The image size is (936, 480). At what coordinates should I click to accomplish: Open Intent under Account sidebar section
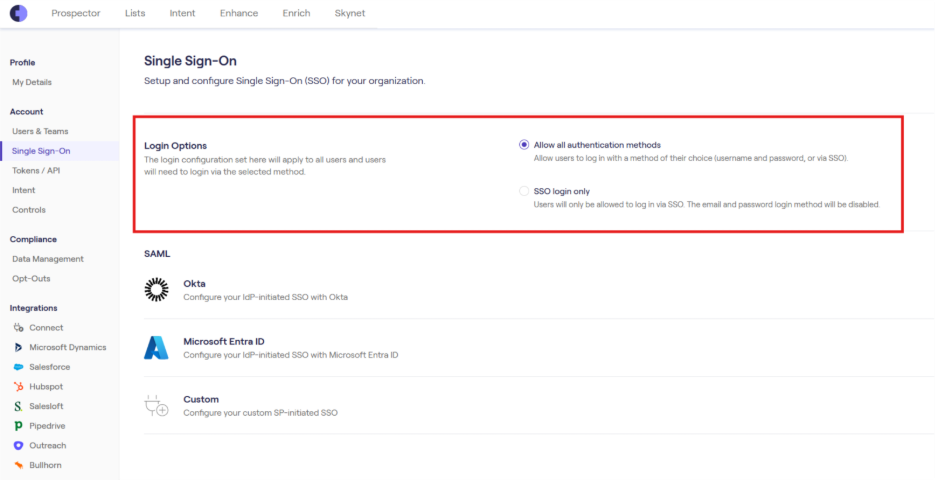(x=24, y=190)
